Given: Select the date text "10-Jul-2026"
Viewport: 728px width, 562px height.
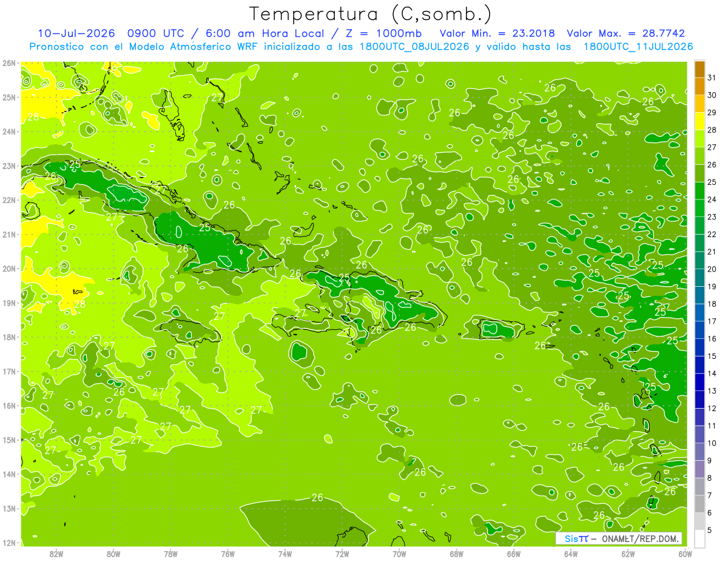Looking at the screenshot, I should tap(76, 33).
